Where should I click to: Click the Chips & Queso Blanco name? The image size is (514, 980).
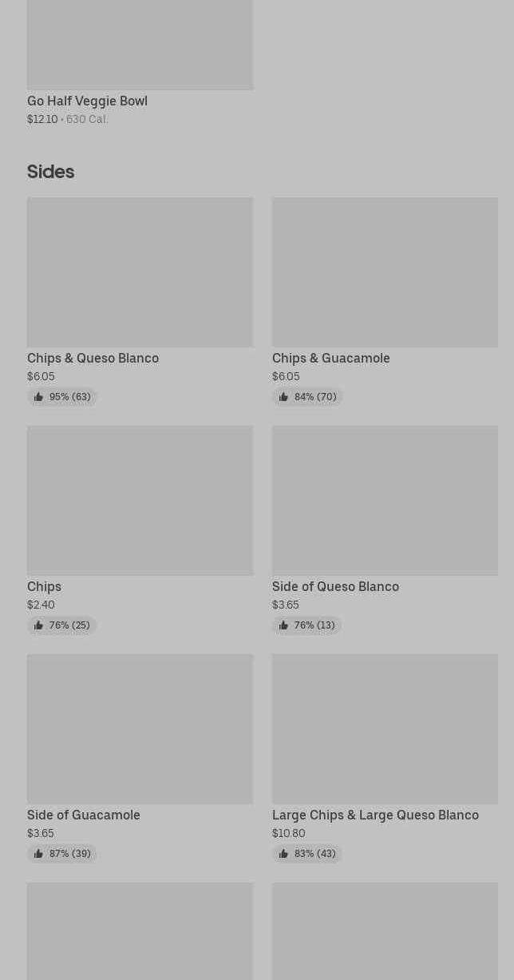coord(93,358)
